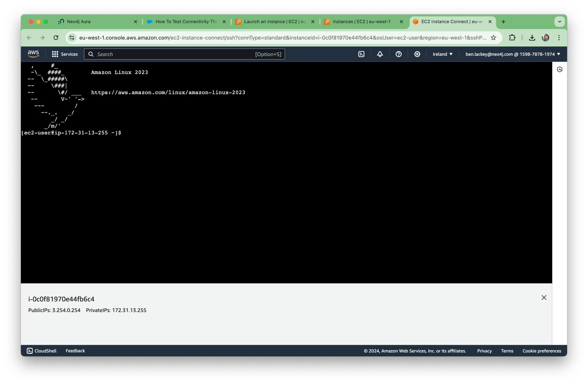Click the instance ID i-0c0f81970e44fb6c4
Viewport: 588px width, 384px height.
(x=61, y=299)
